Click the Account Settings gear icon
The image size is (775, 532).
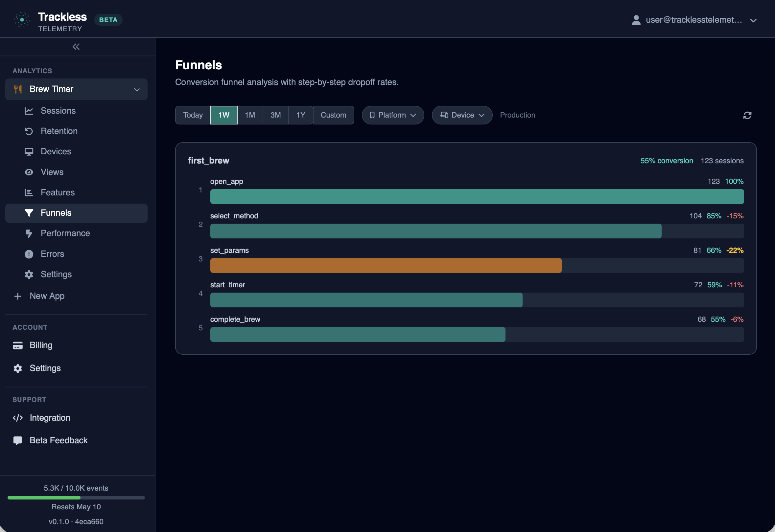click(18, 368)
